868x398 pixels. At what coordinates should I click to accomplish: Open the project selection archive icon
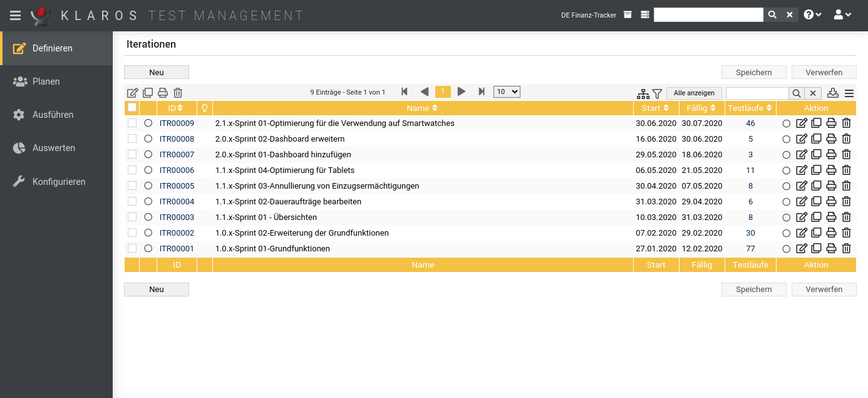(x=628, y=15)
